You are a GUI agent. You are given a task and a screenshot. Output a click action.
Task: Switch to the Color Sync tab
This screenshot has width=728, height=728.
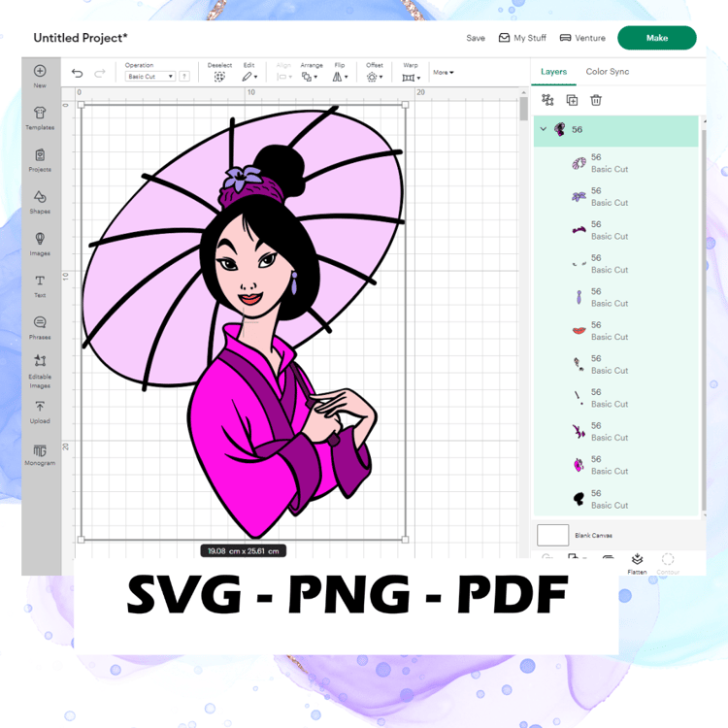point(608,72)
